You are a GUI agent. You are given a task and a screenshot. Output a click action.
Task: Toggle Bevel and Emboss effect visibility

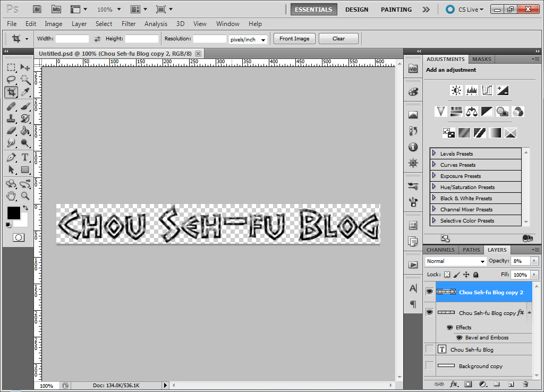[x=460, y=337]
